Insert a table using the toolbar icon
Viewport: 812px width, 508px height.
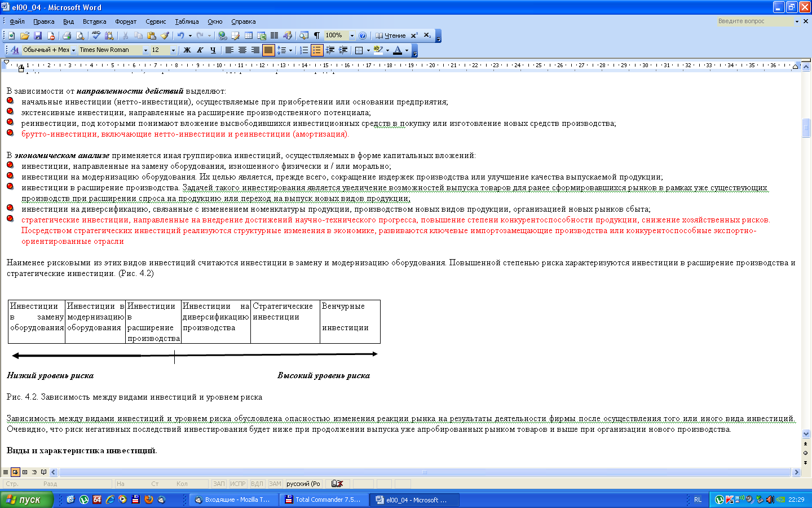(x=248, y=36)
